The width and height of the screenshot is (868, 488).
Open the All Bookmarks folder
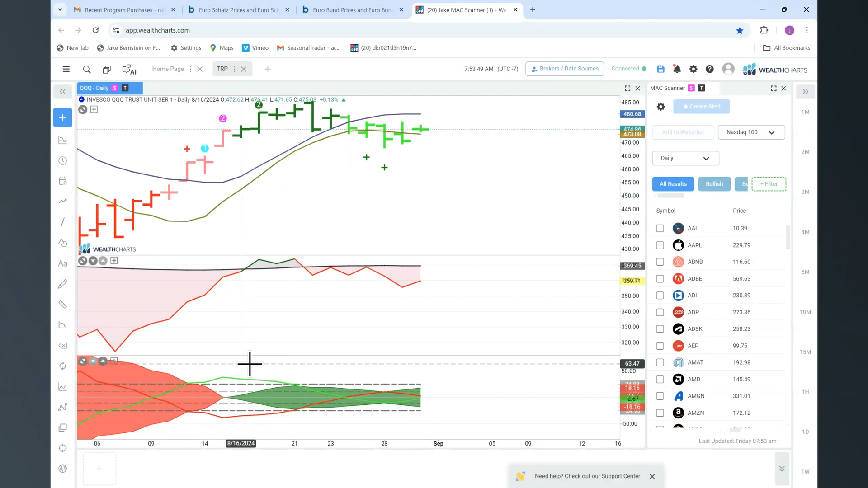(786, 48)
